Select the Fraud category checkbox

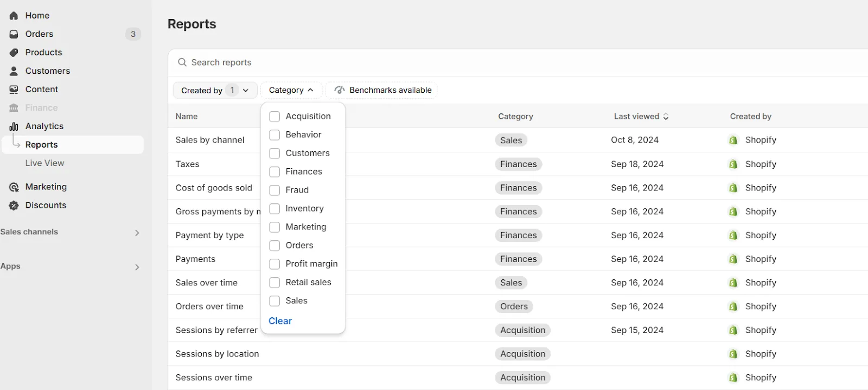pos(275,190)
